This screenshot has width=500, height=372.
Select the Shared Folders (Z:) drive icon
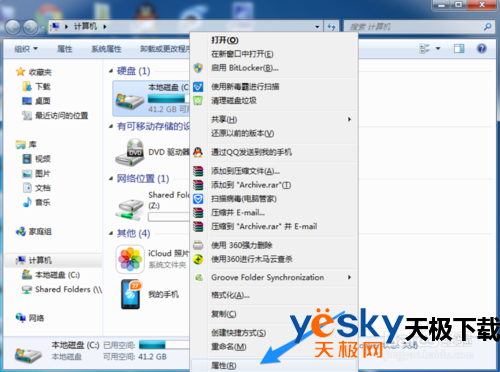[x=129, y=209]
